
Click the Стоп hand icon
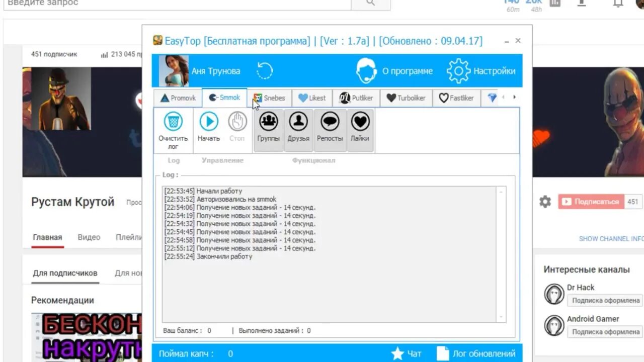tap(237, 127)
